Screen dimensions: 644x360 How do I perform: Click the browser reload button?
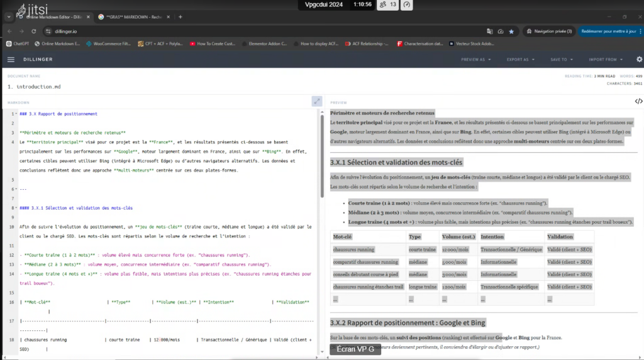(35, 31)
